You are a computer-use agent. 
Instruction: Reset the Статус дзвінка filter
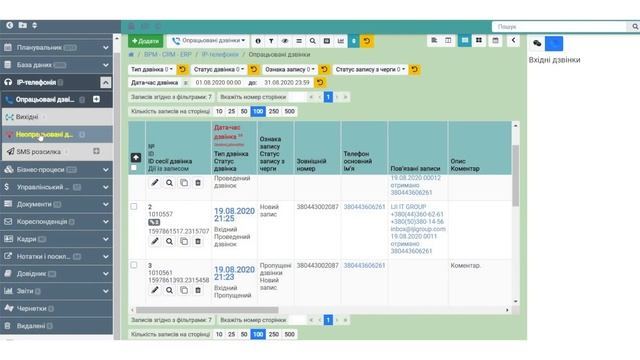point(253,69)
